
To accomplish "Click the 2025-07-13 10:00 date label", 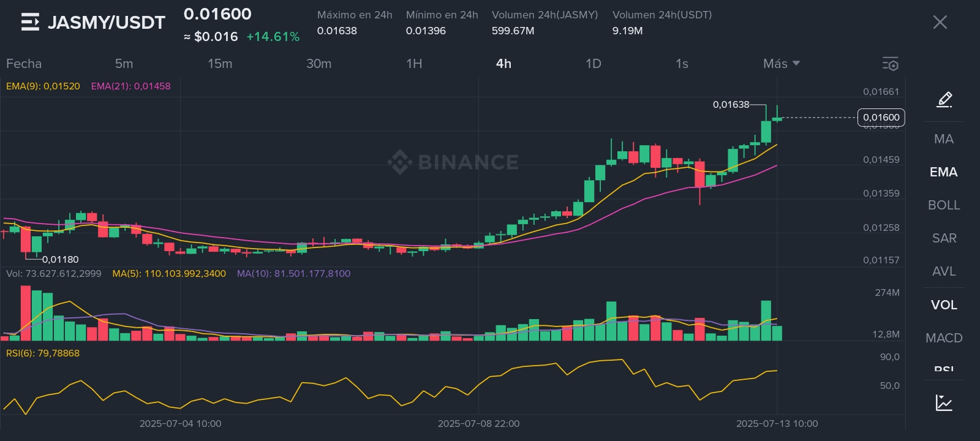I will coord(777,424).
